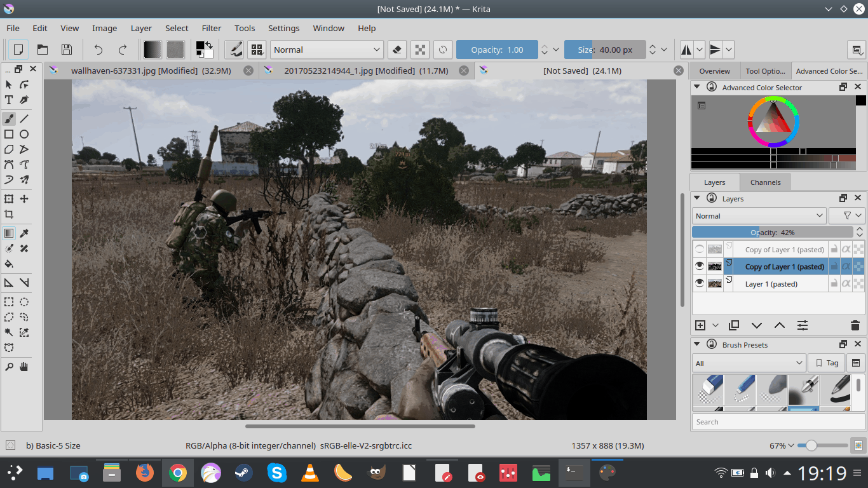Open the layer filter funnel dropdown
The image size is (868, 488).
point(847,216)
